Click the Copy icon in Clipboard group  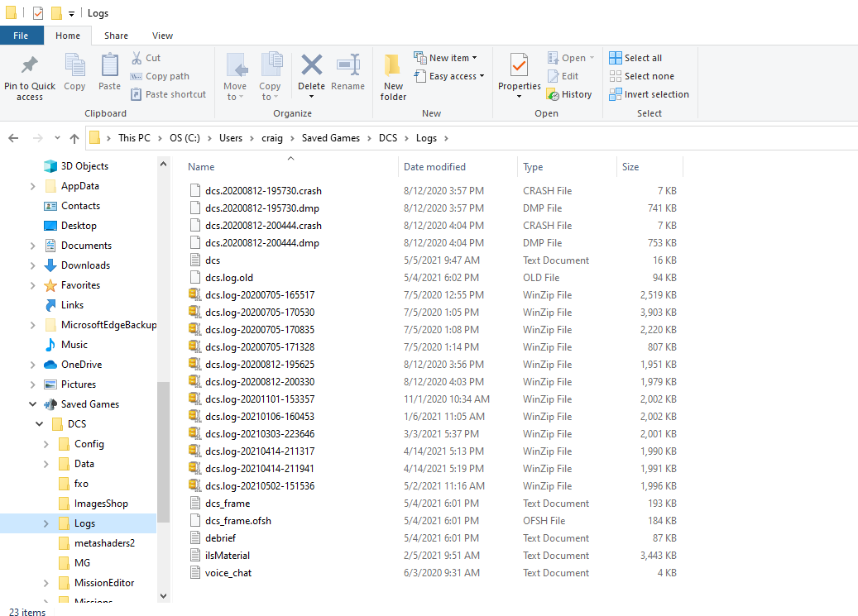tap(74, 65)
